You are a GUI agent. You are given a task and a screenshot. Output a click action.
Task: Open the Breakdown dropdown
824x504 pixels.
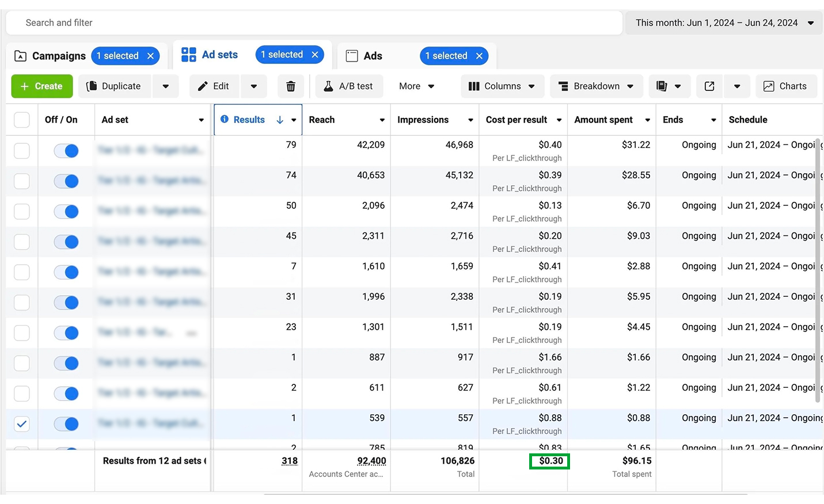(595, 86)
